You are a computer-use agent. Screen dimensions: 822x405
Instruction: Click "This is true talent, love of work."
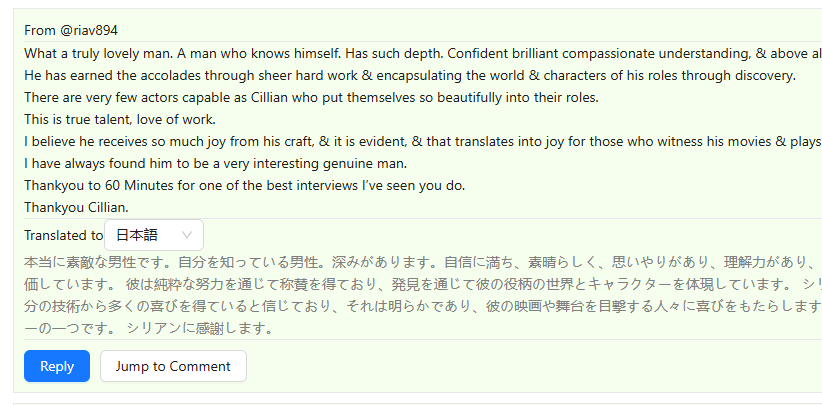119,119
